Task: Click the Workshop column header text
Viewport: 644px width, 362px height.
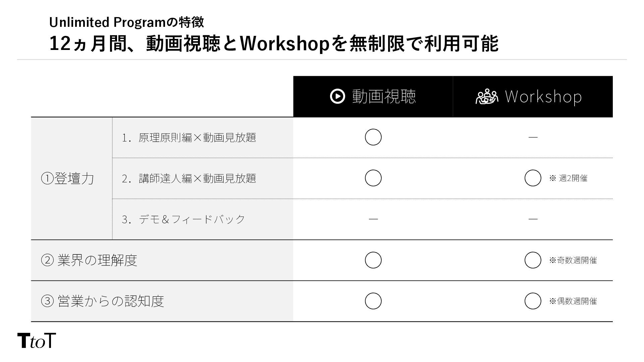Action: [543, 97]
